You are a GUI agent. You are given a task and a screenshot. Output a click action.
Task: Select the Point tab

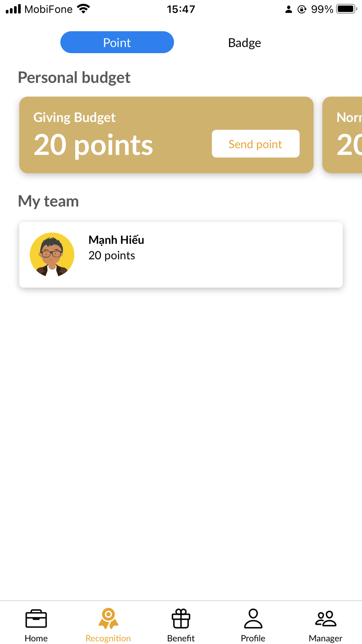point(117,42)
